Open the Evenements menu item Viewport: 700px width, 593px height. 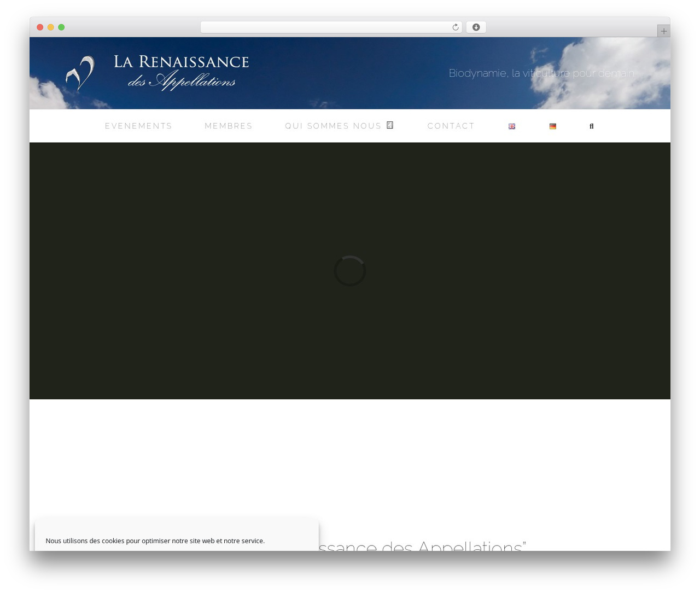138,126
